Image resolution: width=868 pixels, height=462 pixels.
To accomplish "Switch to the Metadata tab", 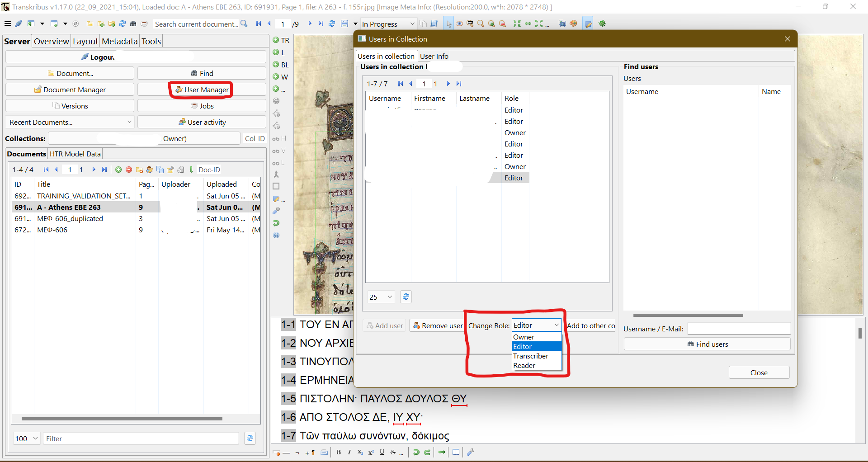I will [119, 41].
